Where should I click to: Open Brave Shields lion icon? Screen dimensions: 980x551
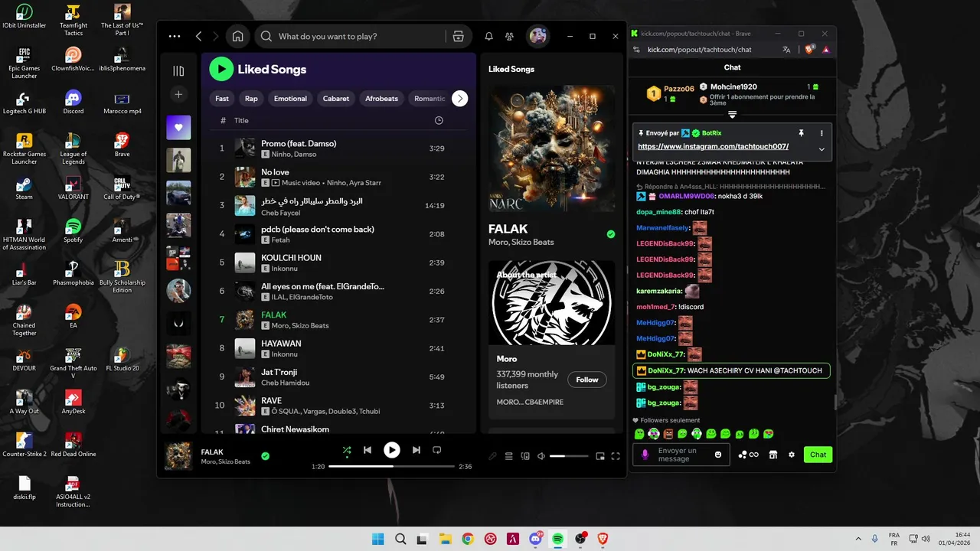(809, 49)
